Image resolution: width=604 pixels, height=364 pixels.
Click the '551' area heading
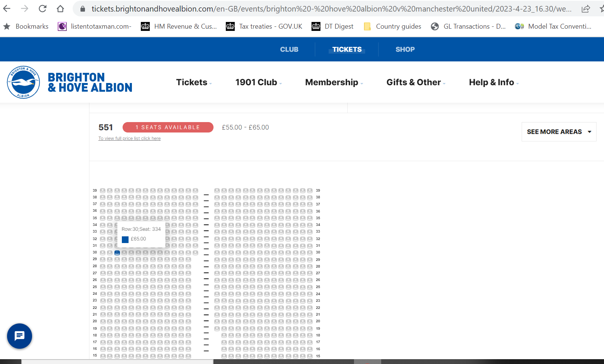(105, 128)
